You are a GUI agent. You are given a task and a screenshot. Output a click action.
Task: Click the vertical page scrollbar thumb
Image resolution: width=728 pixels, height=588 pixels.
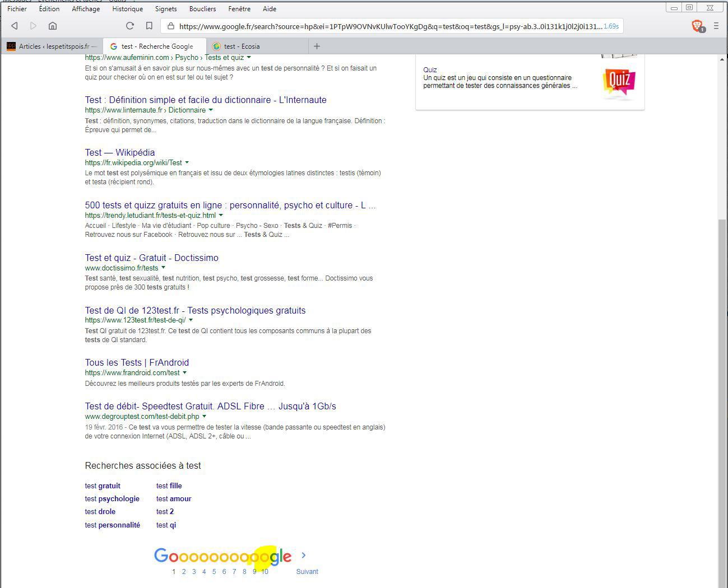(722, 403)
